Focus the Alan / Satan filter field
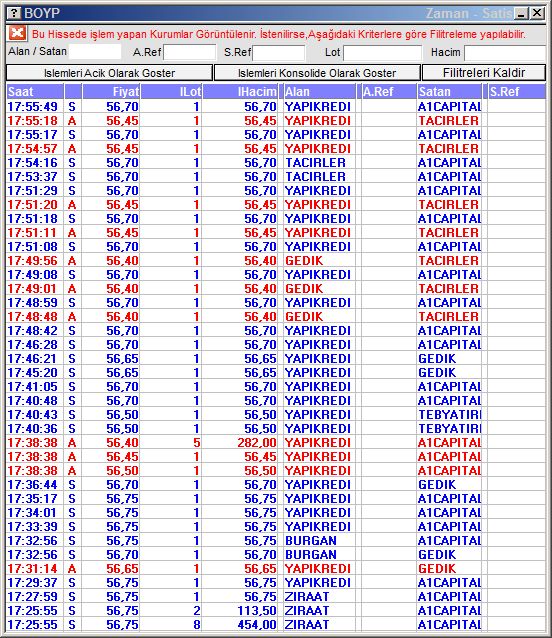 (95, 52)
